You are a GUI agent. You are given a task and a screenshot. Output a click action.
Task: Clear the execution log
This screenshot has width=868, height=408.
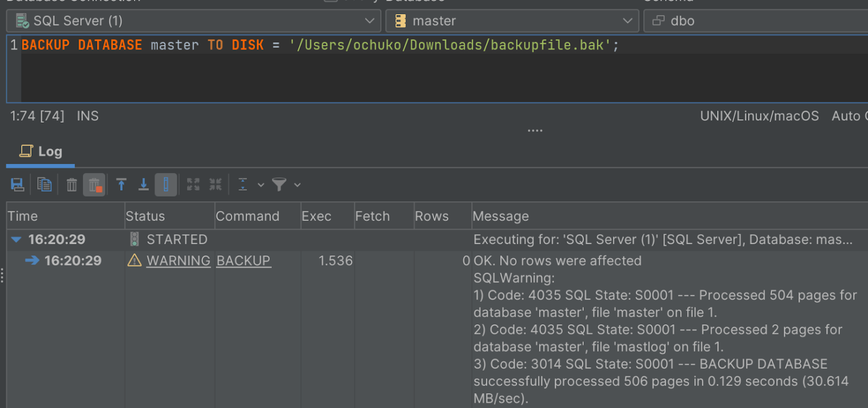coord(71,184)
